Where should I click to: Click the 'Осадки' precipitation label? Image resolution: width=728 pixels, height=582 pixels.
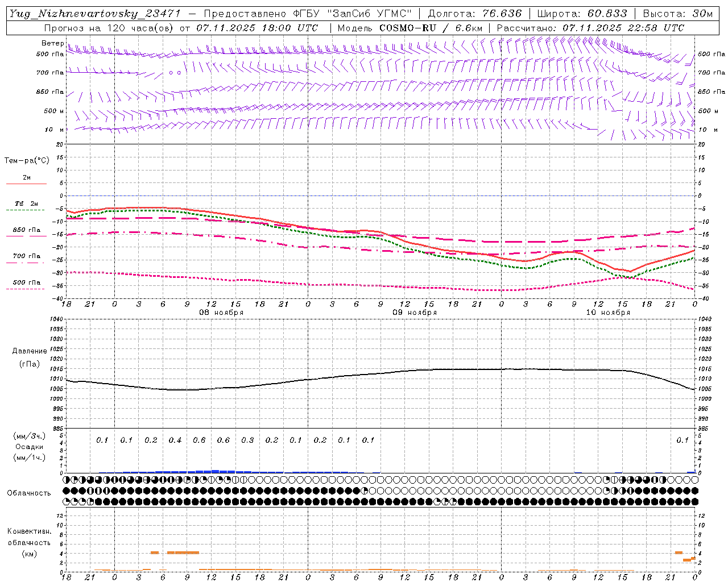pos(30,447)
